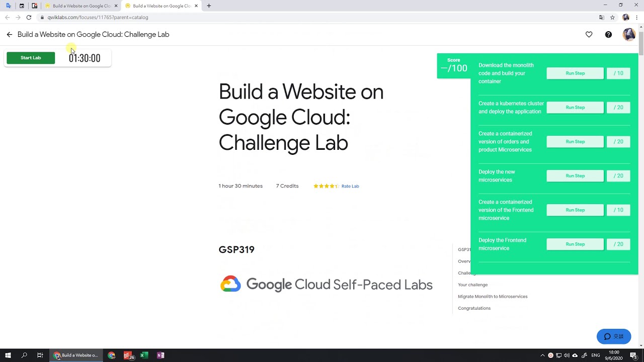This screenshot has width=644, height=362.
Task: Click the /20 score for kubernetes cluster step
Action: click(618, 108)
